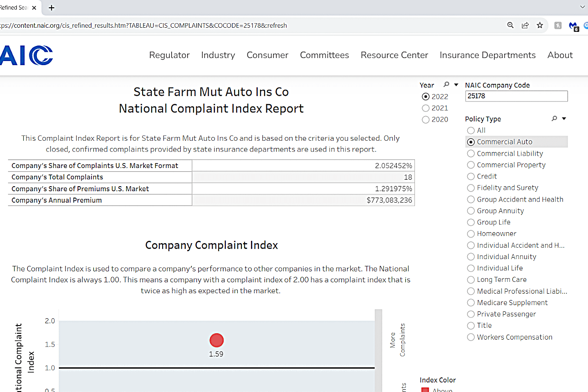Open the Year filter dropdown arrow
The height and width of the screenshot is (392, 588).
tap(456, 85)
